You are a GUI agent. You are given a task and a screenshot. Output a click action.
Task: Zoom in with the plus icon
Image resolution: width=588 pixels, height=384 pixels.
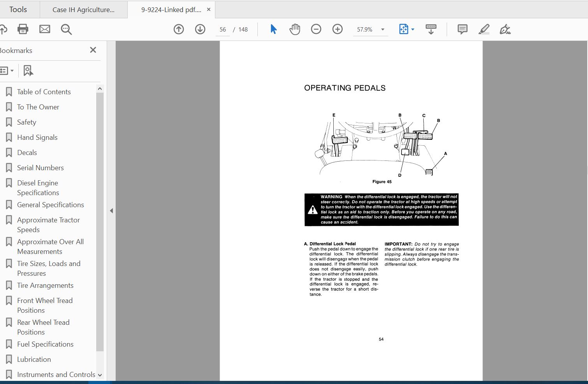tap(338, 29)
